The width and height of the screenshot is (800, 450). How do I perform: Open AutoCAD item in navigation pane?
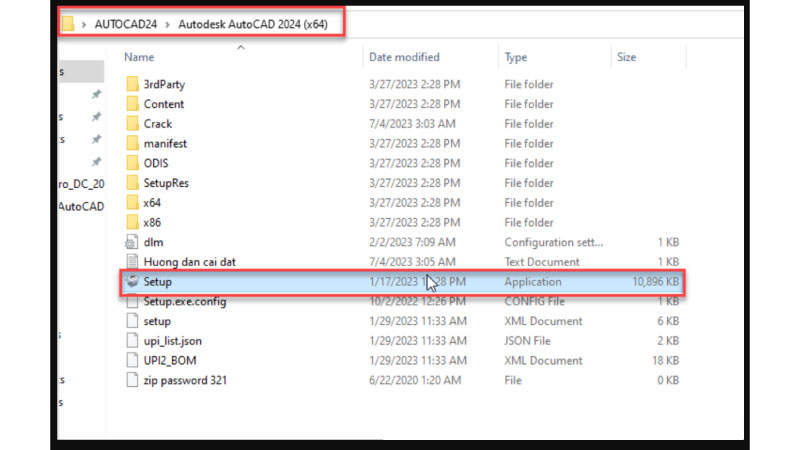[x=82, y=207]
